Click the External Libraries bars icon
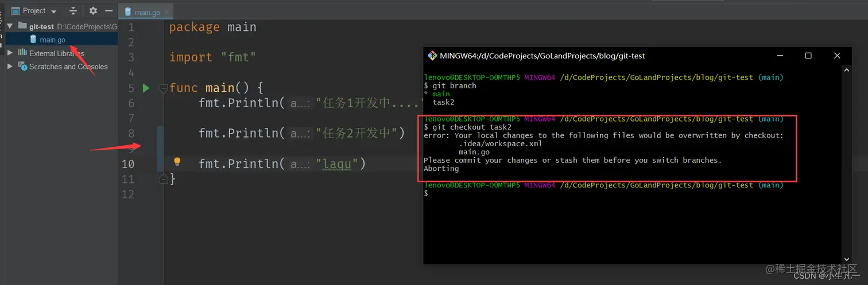Image resolution: width=868 pixels, height=285 pixels. coord(22,53)
